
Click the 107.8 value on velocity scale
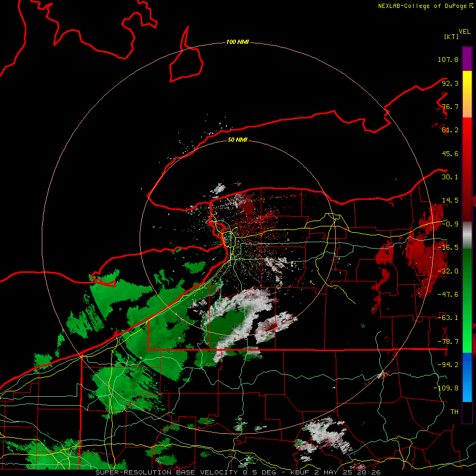pos(448,59)
